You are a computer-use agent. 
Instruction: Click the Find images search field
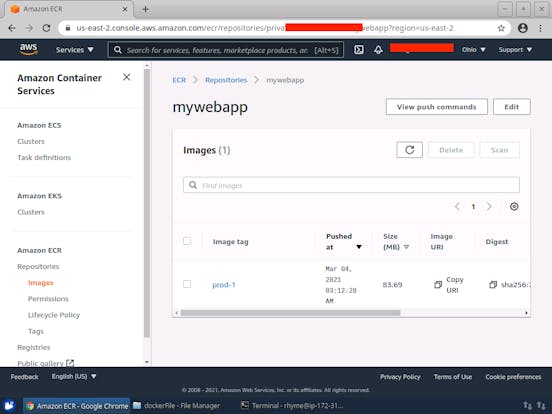[351, 185]
